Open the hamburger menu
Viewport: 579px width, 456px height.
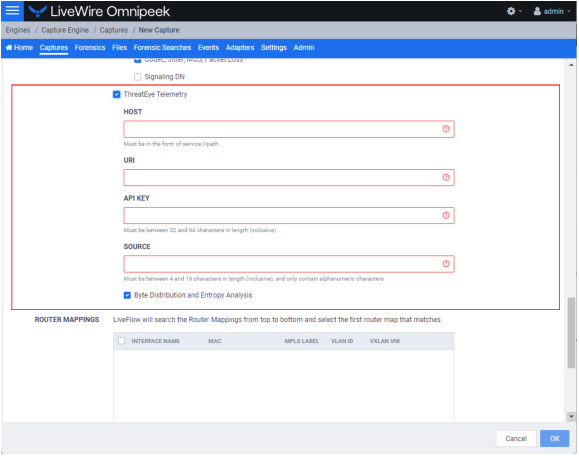[x=12, y=11]
